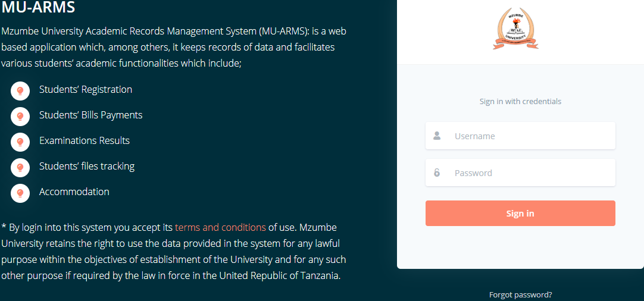Click the Mzumbe University logo

click(516, 30)
